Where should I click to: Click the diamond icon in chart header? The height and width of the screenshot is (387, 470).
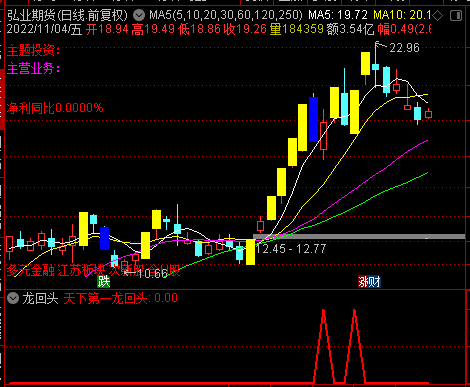point(437,16)
